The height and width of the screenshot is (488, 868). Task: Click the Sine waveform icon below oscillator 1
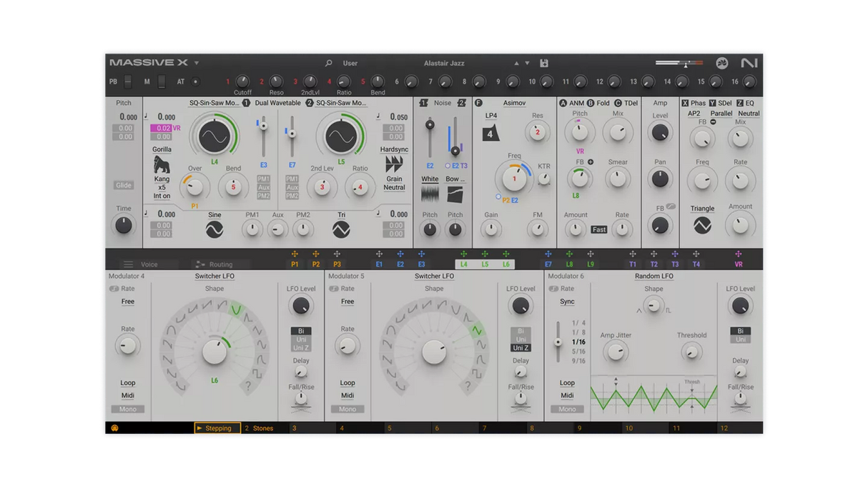point(213,229)
